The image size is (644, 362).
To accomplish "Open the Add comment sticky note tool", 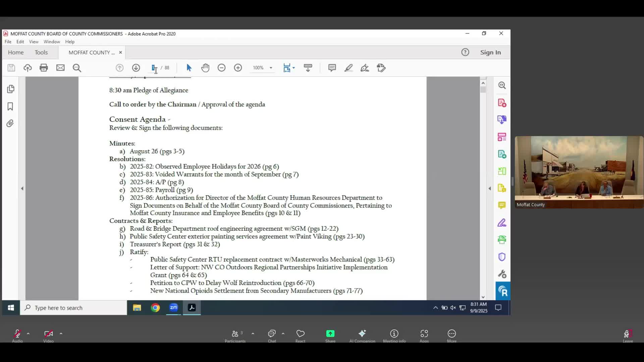I will pyautogui.click(x=332, y=68).
